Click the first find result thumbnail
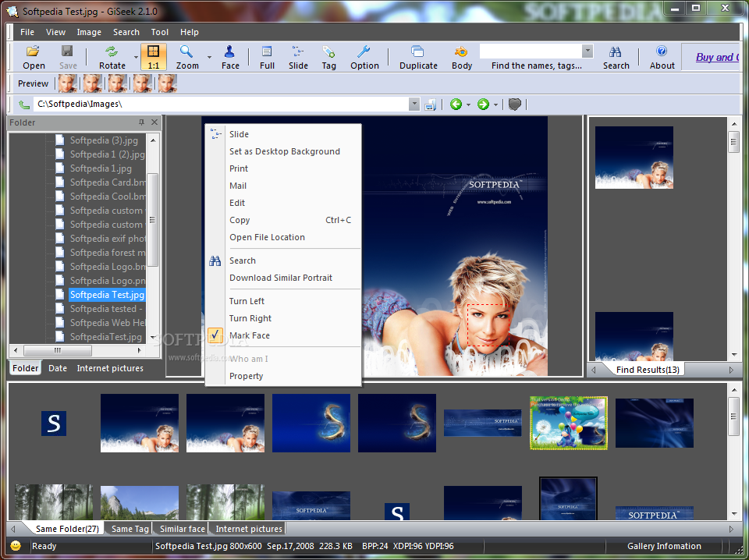749x560 pixels. (x=634, y=158)
